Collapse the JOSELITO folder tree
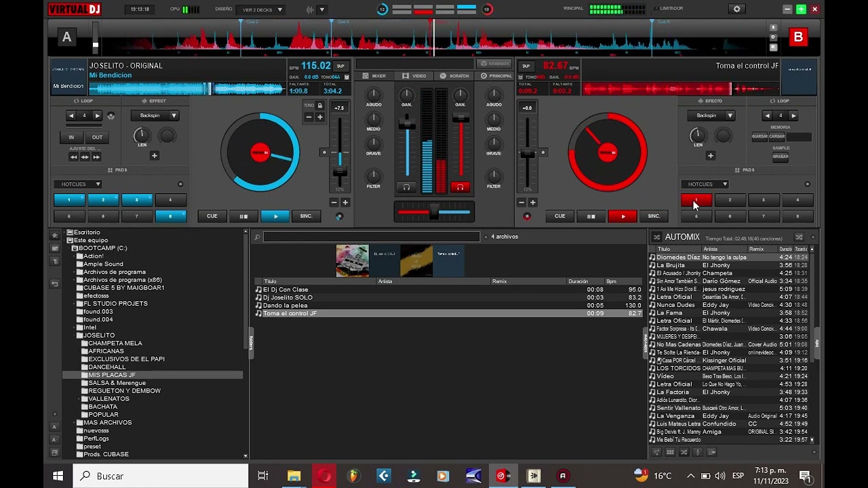The image size is (868, 488). point(75,335)
